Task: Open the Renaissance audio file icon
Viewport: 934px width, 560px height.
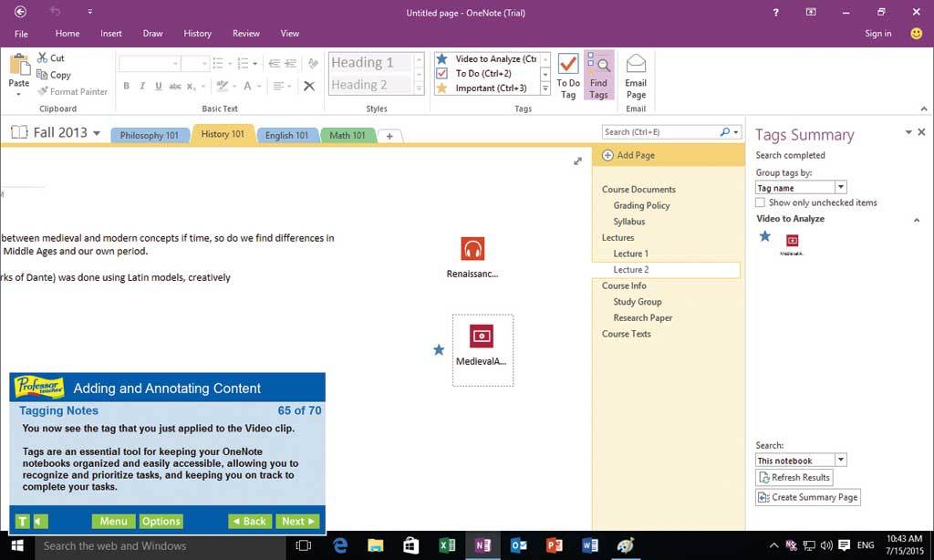Action: pos(472,249)
